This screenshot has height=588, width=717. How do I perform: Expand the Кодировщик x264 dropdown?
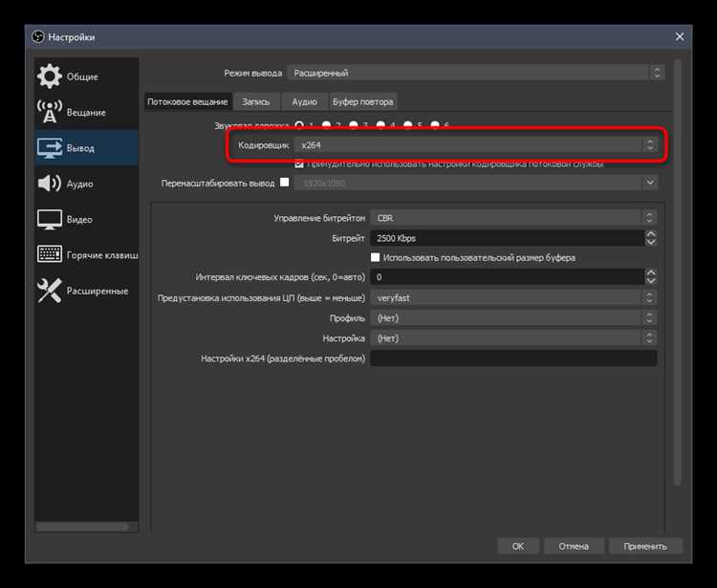[x=476, y=145]
